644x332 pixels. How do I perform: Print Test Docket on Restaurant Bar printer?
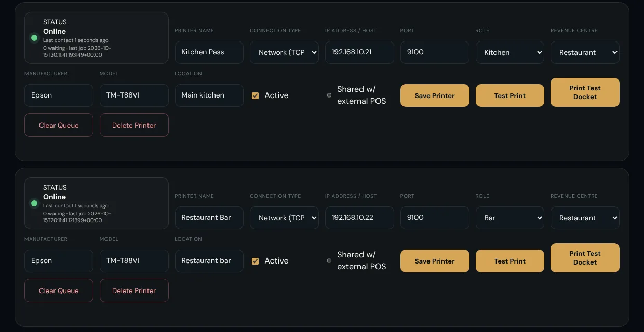point(585,258)
